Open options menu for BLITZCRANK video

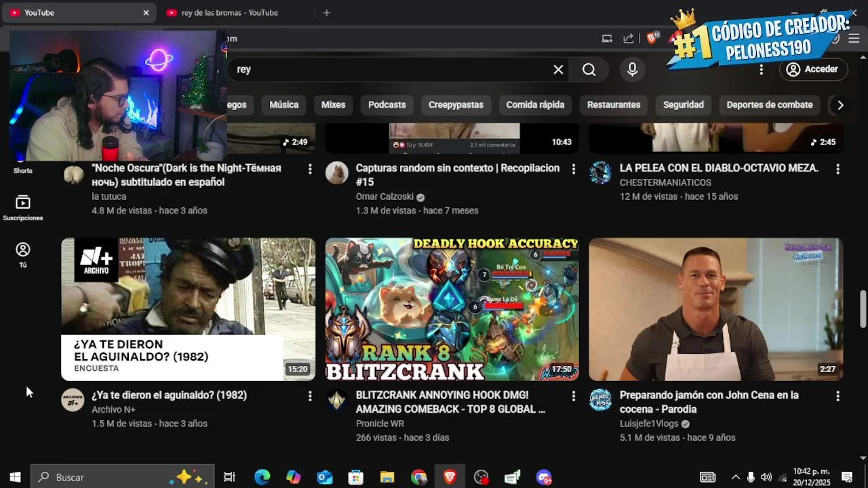coord(574,396)
